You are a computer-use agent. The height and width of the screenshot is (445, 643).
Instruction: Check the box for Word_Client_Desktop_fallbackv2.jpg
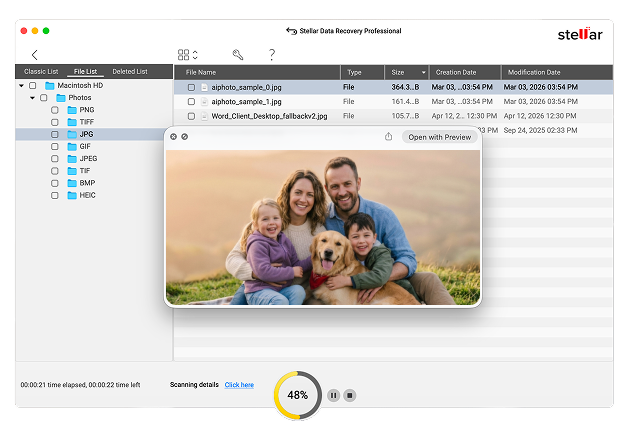coord(191,116)
